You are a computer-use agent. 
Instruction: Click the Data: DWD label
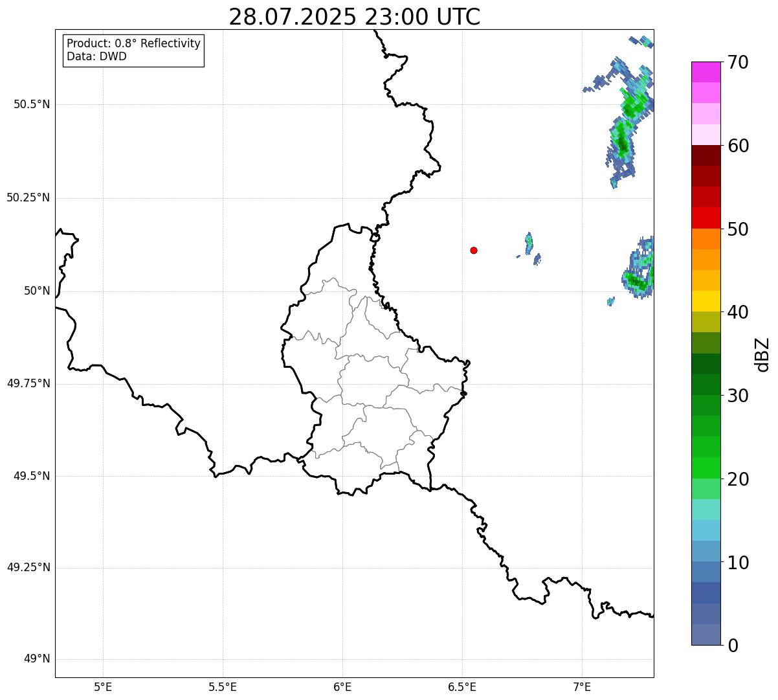[96, 56]
